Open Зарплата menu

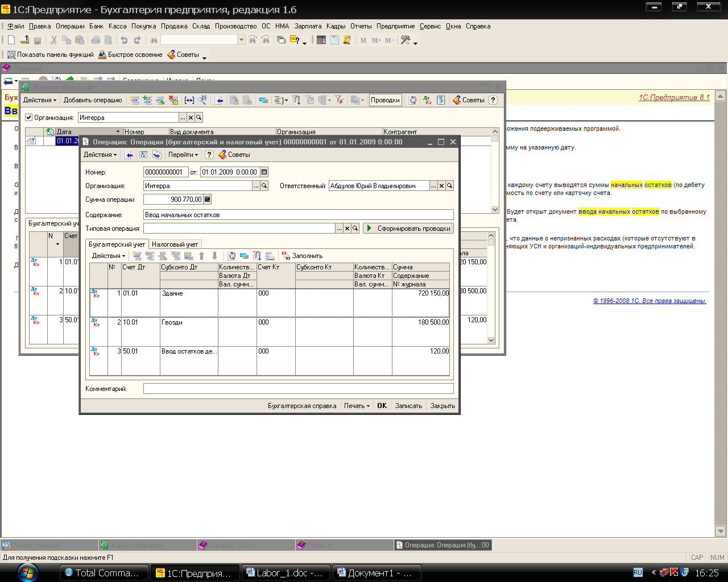pos(308,26)
